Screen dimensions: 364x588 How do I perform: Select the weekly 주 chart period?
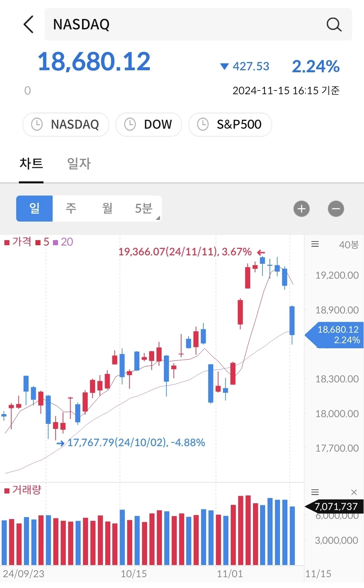click(x=71, y=208)
